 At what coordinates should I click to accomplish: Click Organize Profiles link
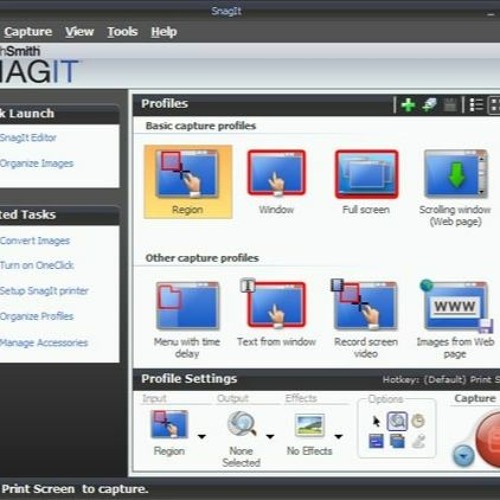point(36,316)
